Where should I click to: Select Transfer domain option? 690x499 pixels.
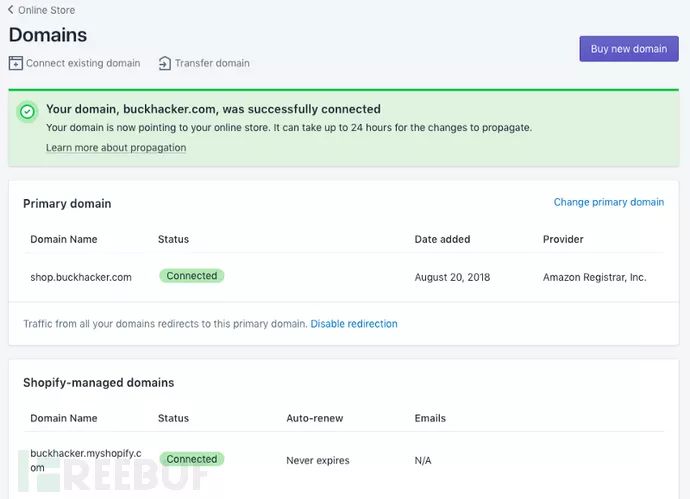[x=212, y=63]
